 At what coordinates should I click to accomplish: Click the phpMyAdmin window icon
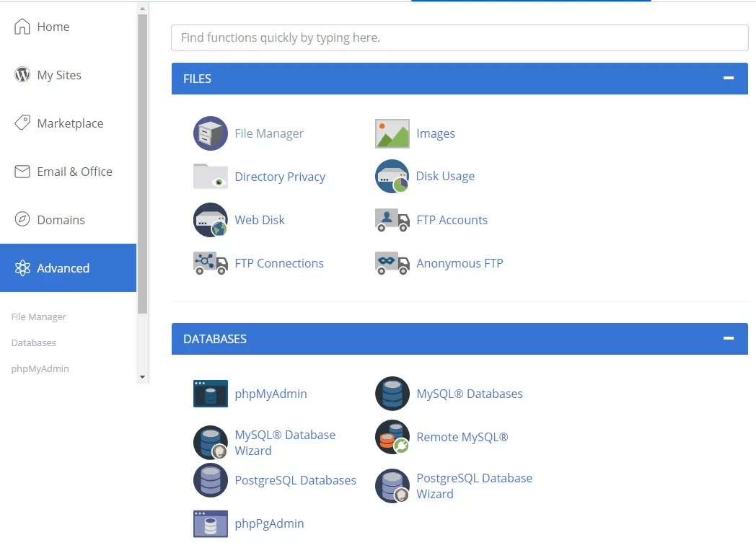[210, 394]
